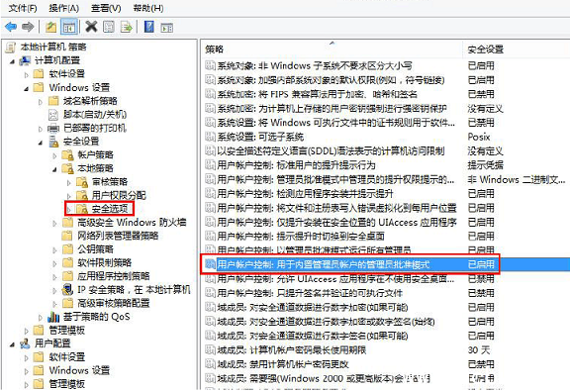Select policy 用户帐户控制: 标准用户的提升提示行为
Image resolution: width=570 pixels, height=392 pixels.
pos(296,165)
